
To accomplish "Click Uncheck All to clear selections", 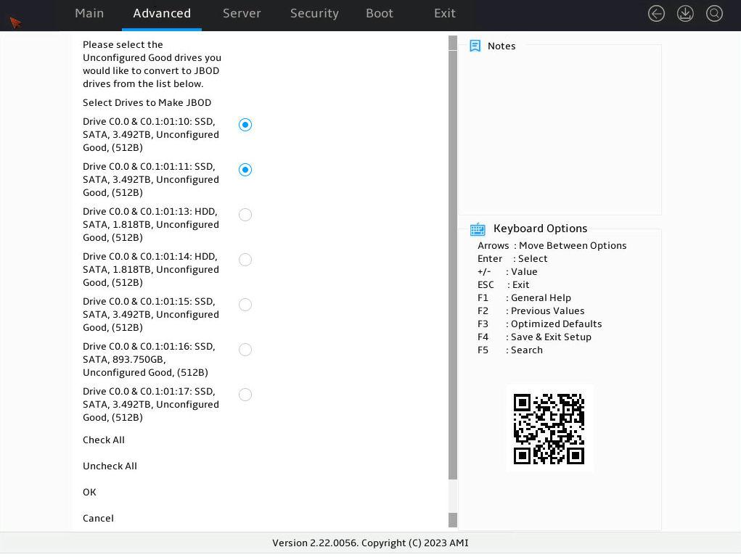I will point(110,466).
